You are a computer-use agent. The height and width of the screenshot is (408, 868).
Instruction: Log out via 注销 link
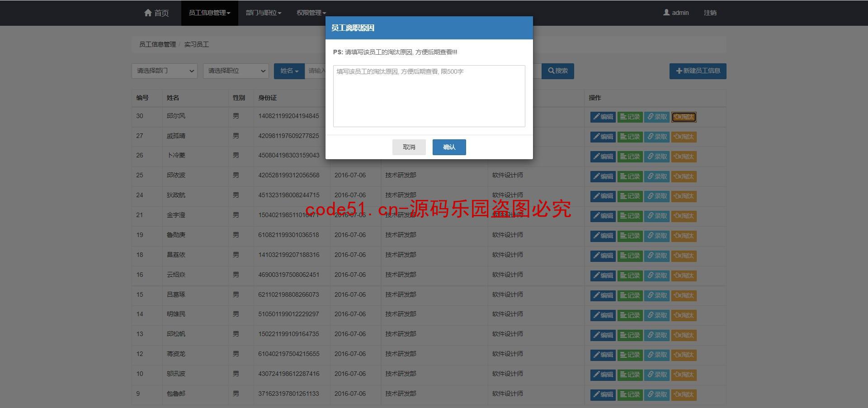[710, 13]
